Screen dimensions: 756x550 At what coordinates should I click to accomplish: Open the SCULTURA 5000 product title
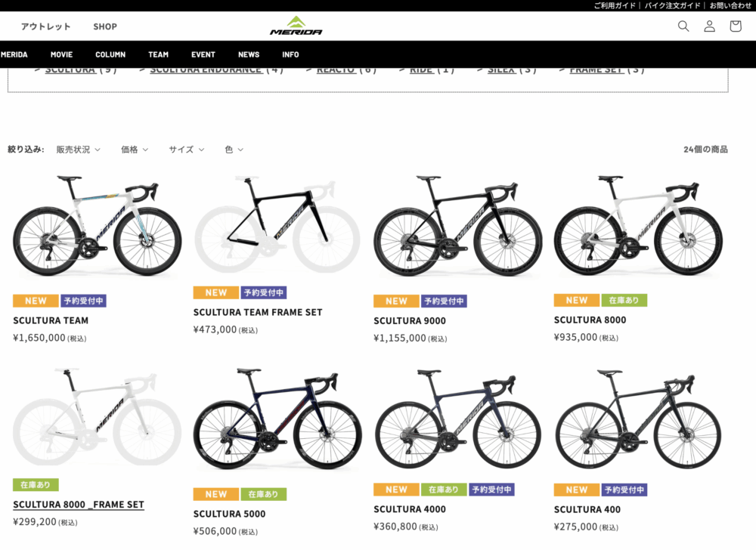coord(230,514)
